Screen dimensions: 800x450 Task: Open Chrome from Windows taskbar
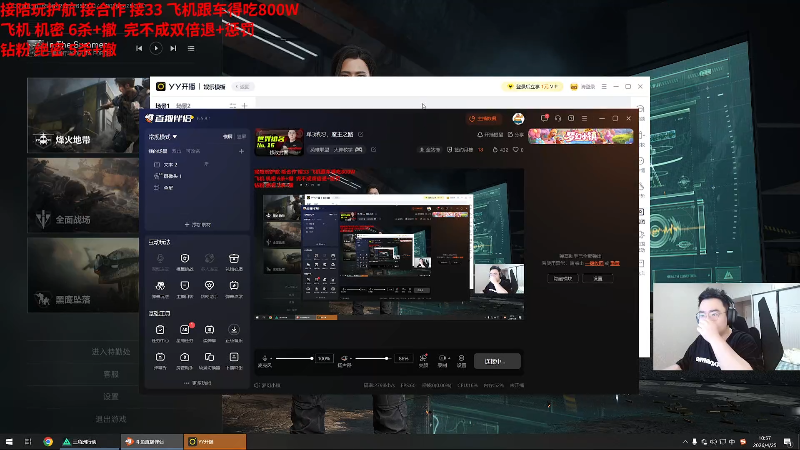(48, 442)
